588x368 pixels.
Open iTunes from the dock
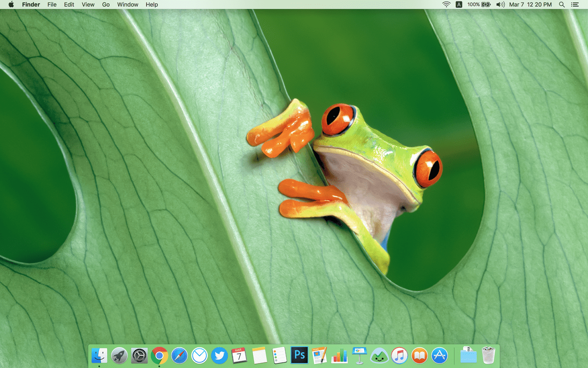(399, 355)
